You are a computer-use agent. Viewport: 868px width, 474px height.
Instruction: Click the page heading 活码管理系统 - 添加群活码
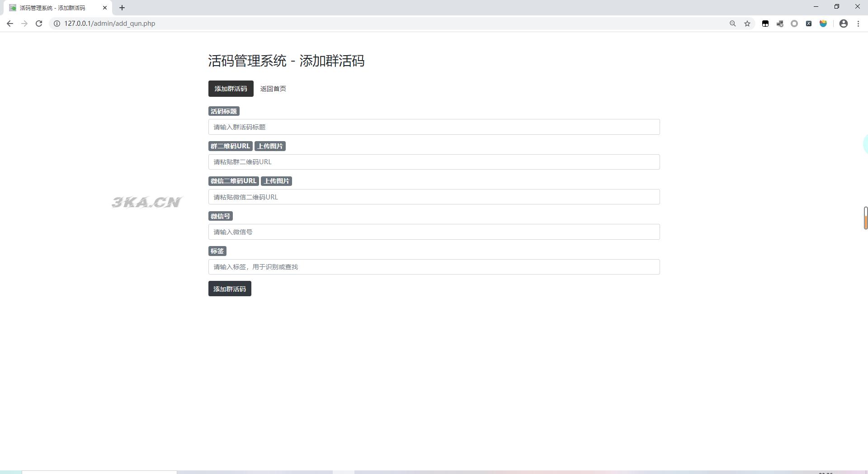[286, 61]
